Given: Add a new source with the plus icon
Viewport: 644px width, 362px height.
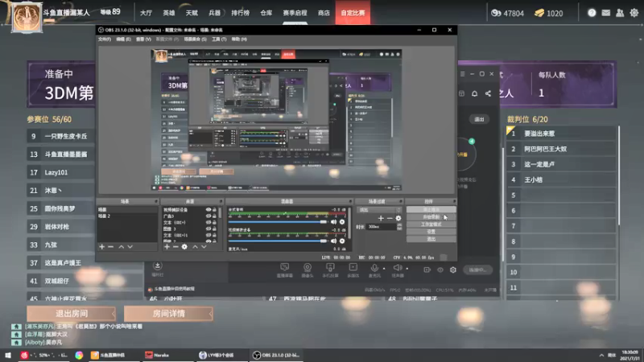Looking at the screenshot, I should tap(167, 247).
